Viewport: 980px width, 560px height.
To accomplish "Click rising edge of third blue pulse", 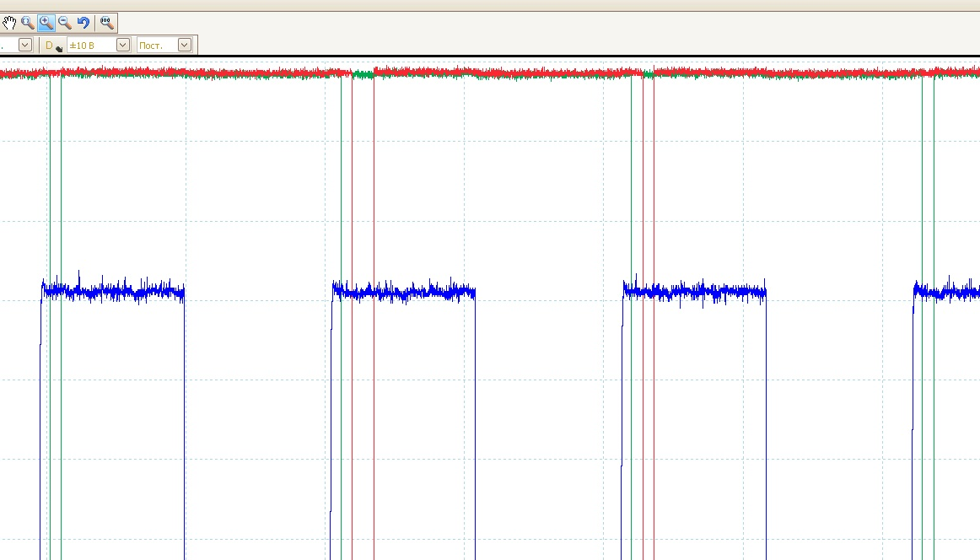I will pyautogui.click(x=622, y=422).
